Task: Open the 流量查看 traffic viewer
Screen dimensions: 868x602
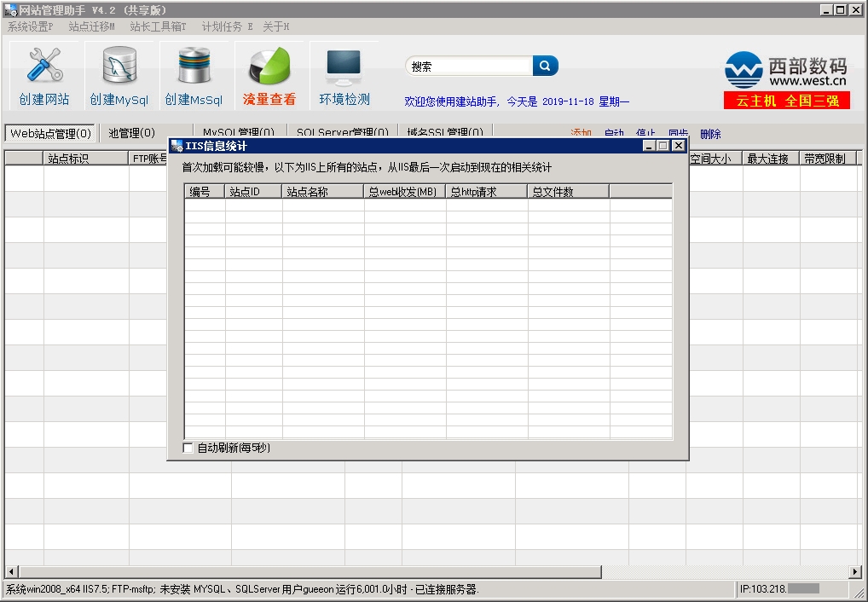Action: [269, 76]
